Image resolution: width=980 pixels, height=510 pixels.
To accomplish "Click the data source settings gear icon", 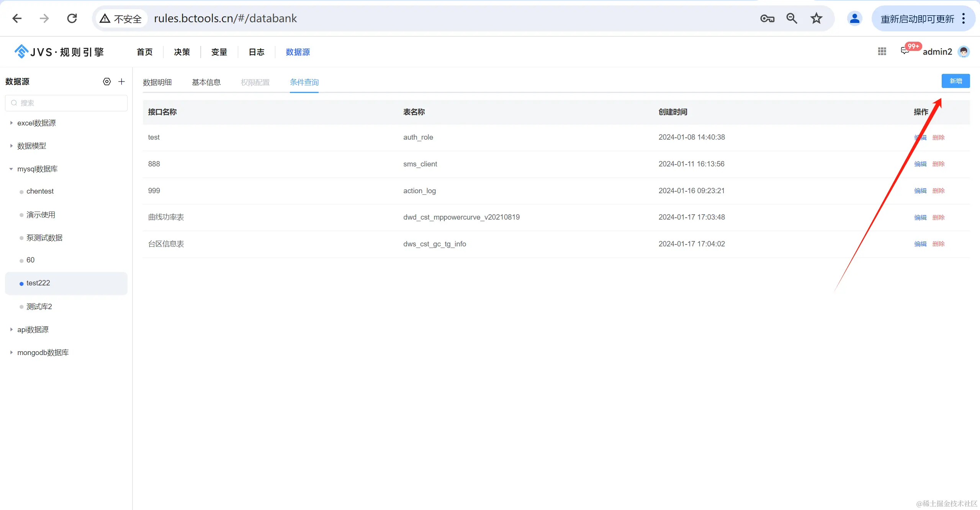I will [x=107, y=81].
